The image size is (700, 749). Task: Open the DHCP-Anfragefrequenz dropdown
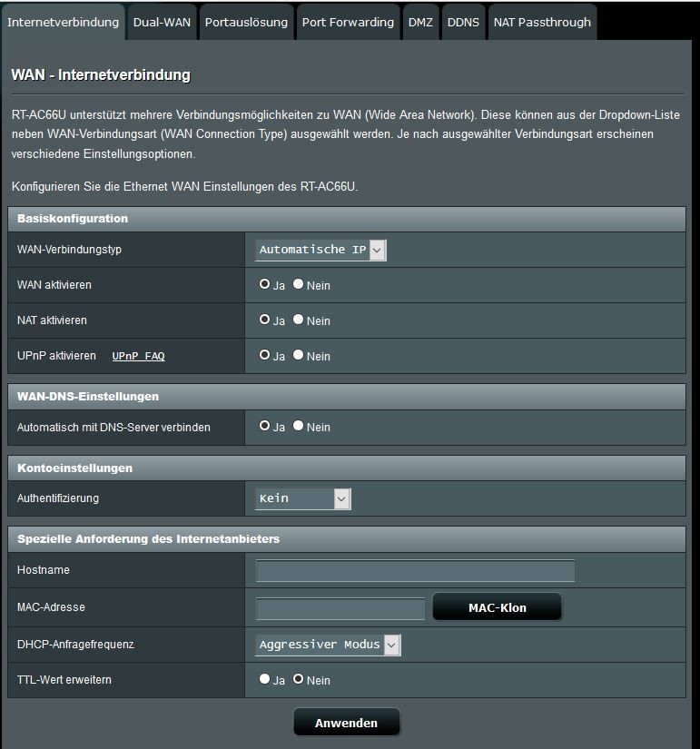click(328, 645)
